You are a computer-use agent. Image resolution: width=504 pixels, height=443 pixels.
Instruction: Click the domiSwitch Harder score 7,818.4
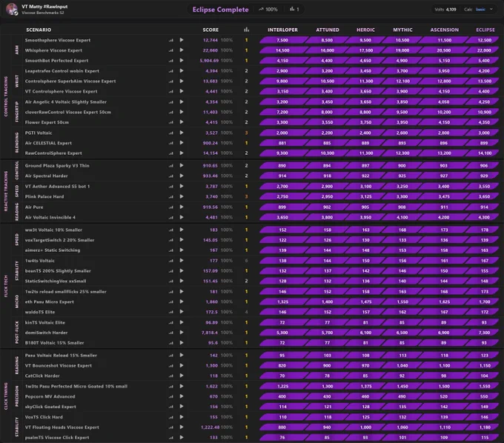point(210,333)
